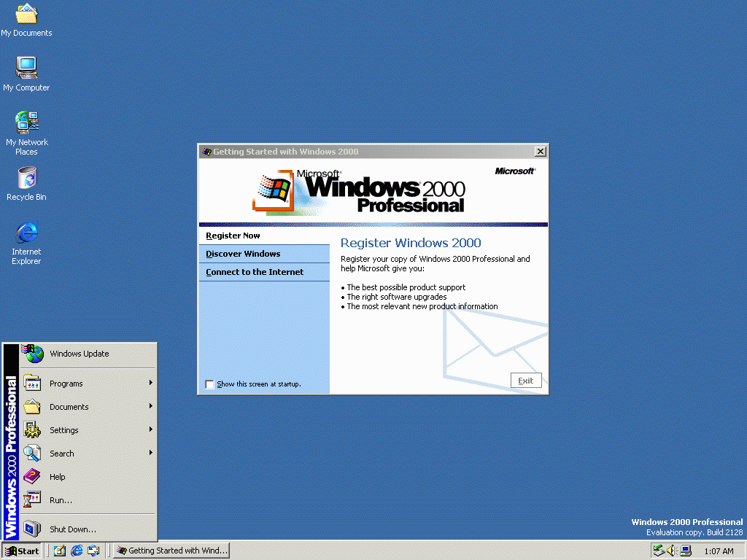Screen dimensions: 747x560
Task: Click the Exit button in the wizard
Action: [x=526, y=380]
